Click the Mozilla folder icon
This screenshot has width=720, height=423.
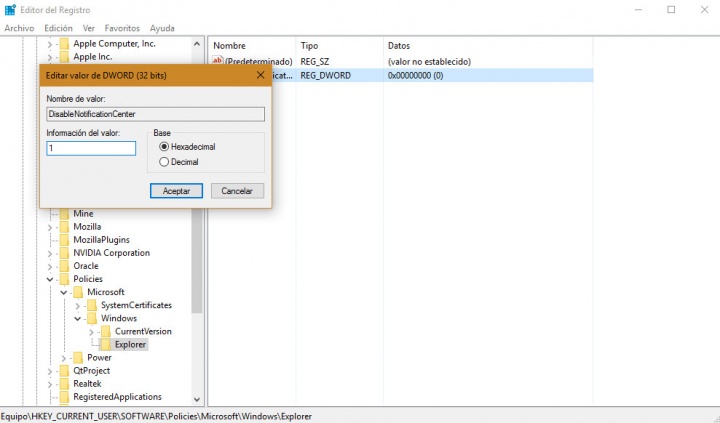tap(64, 226)
